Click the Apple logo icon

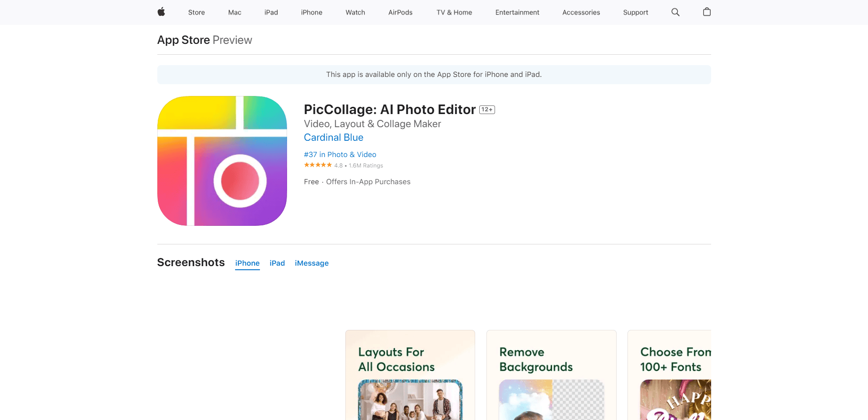tap(161, 12)
